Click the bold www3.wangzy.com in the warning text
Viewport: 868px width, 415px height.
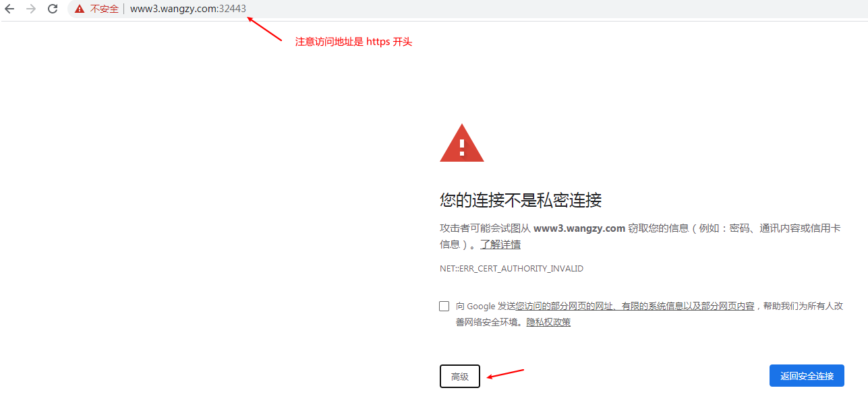tap(579, 228)
